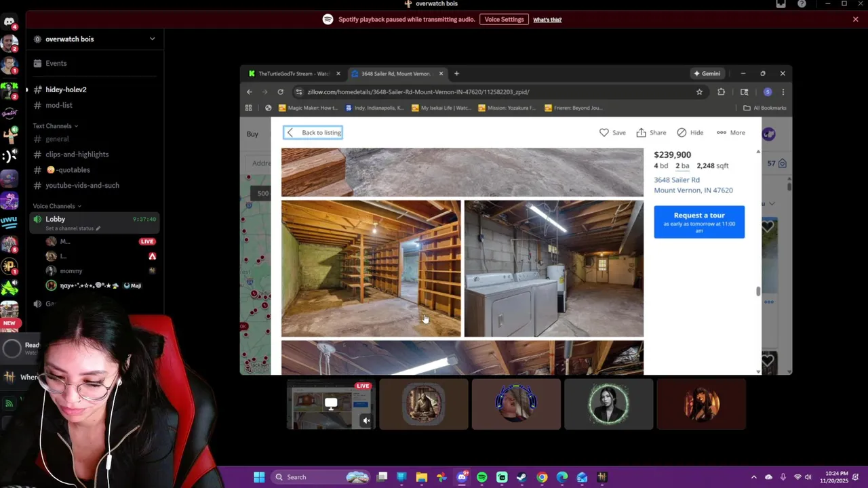Open Google Chrome from the taskbar
The height and width of the screenshot is (488, 868).
tap(542, 477)
